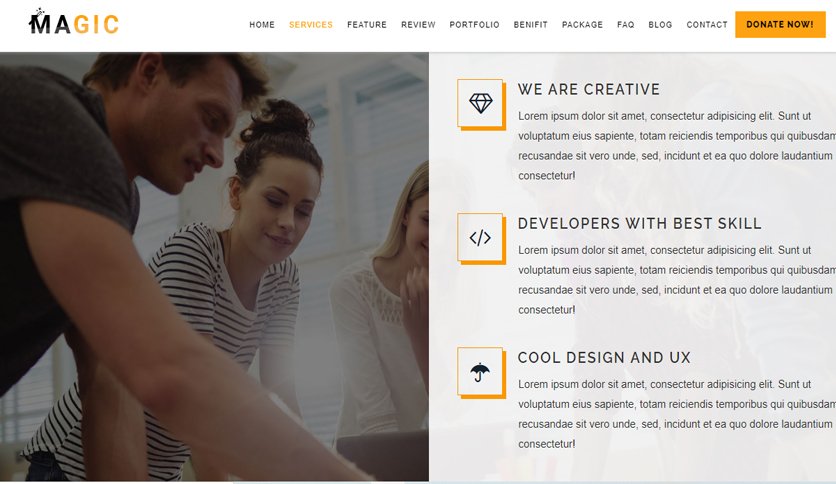Go to the Feature section
This screenshot has width=836, height=484.
367,25
